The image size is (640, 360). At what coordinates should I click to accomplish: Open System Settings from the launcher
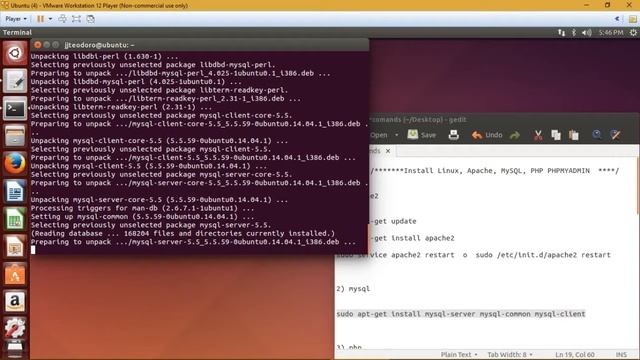click(x=15, y=329)
